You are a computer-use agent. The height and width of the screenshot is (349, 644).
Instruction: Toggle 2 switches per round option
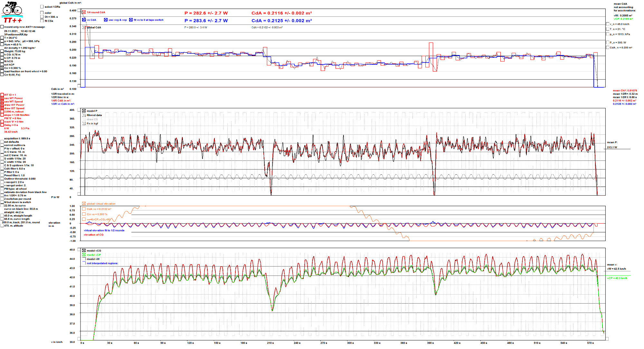(2, 199)
